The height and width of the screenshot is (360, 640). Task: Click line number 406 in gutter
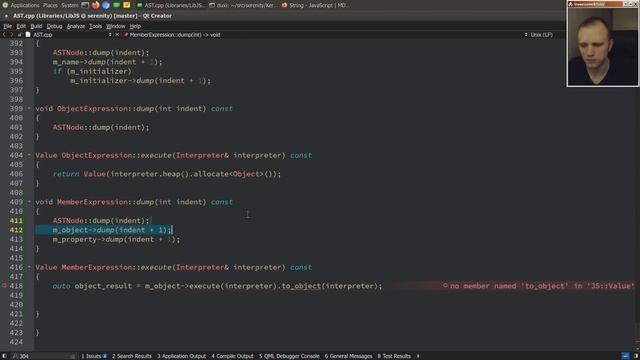pyautogui.click(x=16, y=174)
